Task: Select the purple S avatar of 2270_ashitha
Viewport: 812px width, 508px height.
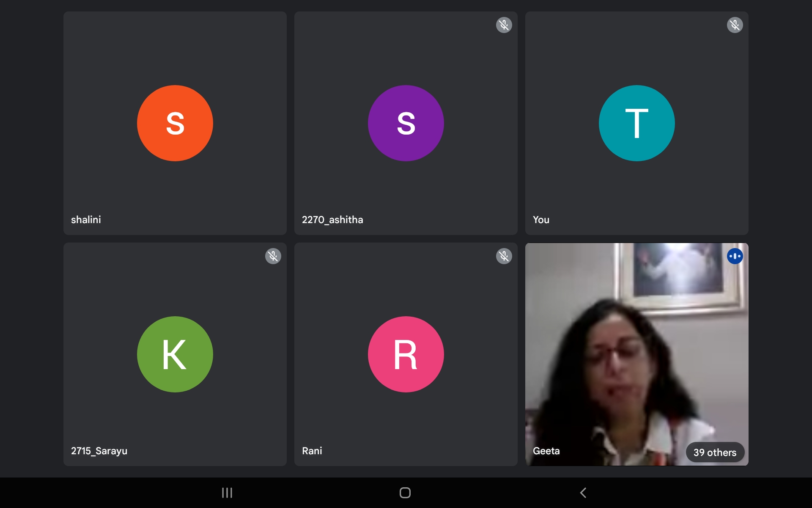Action: tap(406, 123)
